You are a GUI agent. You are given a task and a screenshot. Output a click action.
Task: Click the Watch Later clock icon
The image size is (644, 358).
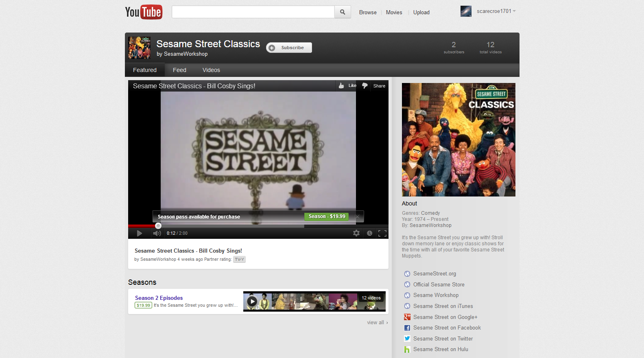[369, 233]
